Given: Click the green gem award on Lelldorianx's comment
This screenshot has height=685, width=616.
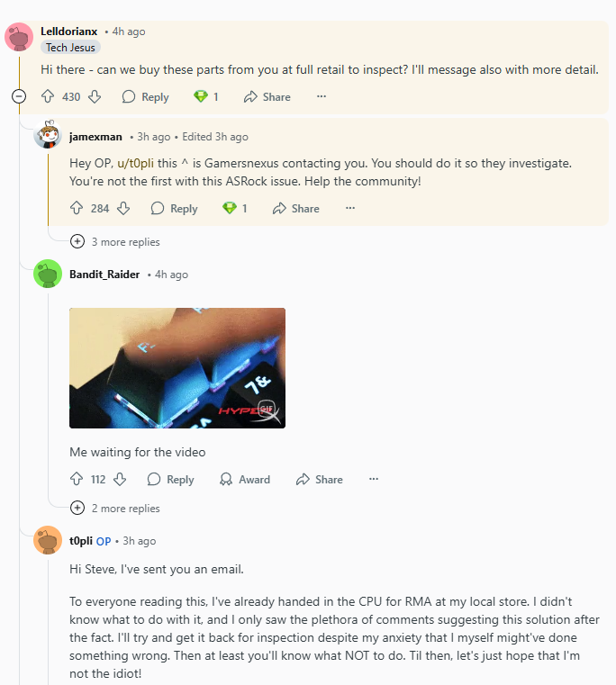Looking at the screenshot, I should tap(206, 96).
